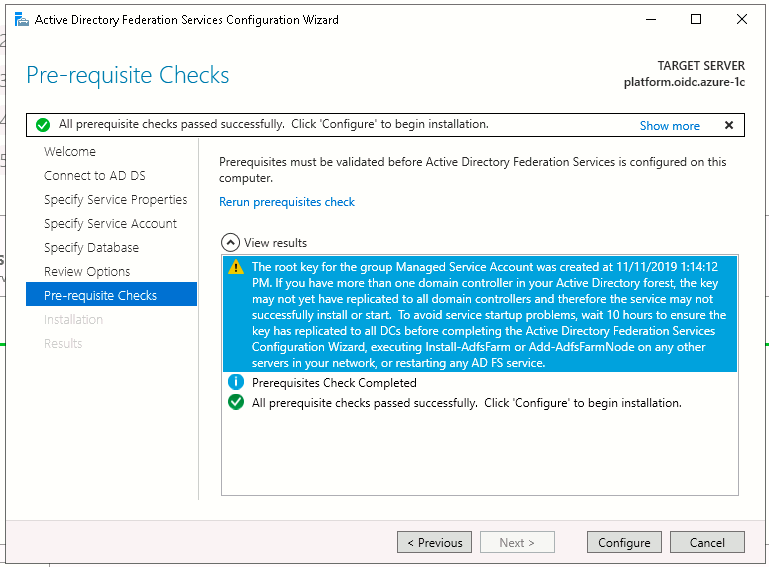The image size is (769, 567).
Task: Collapse the View results section
Action: (230, 242)
